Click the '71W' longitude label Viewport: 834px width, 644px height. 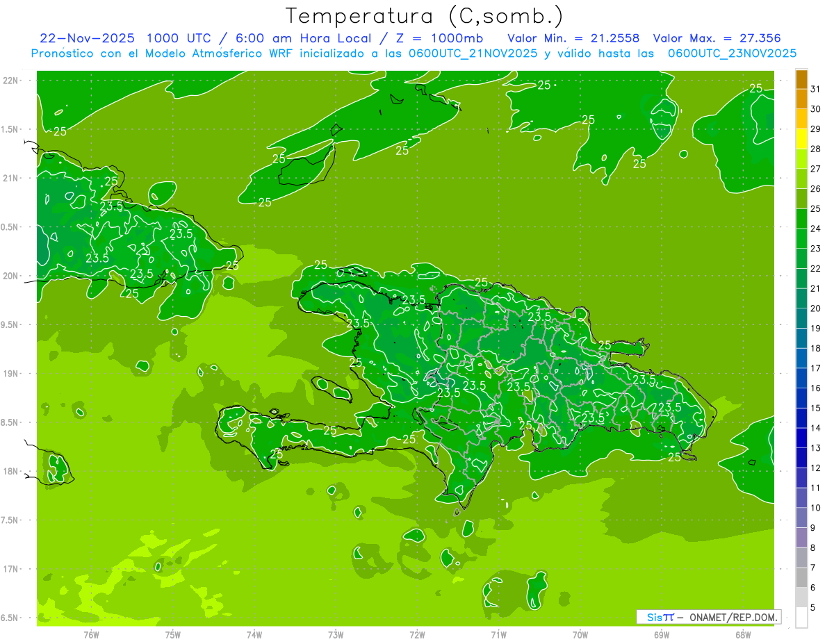tap(498, 634)
